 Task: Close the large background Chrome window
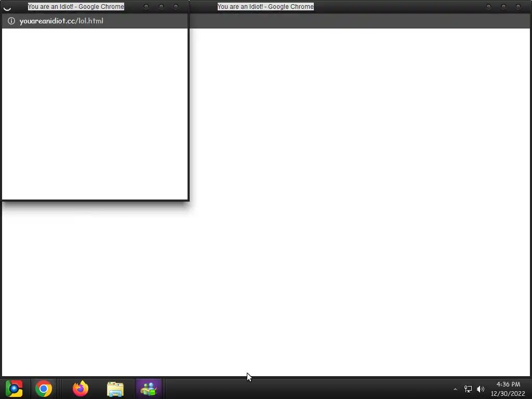click(x=518, y=6)
